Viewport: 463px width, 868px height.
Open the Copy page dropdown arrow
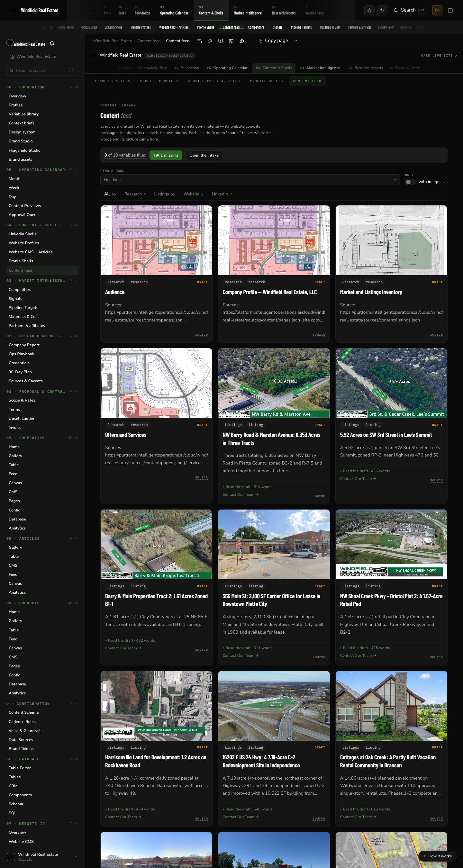[296, 41]
